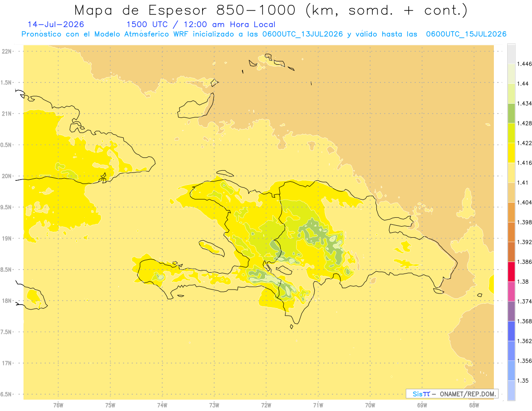Pick the pale yellow band between 1.41 and 1.416

pos(511,173)
